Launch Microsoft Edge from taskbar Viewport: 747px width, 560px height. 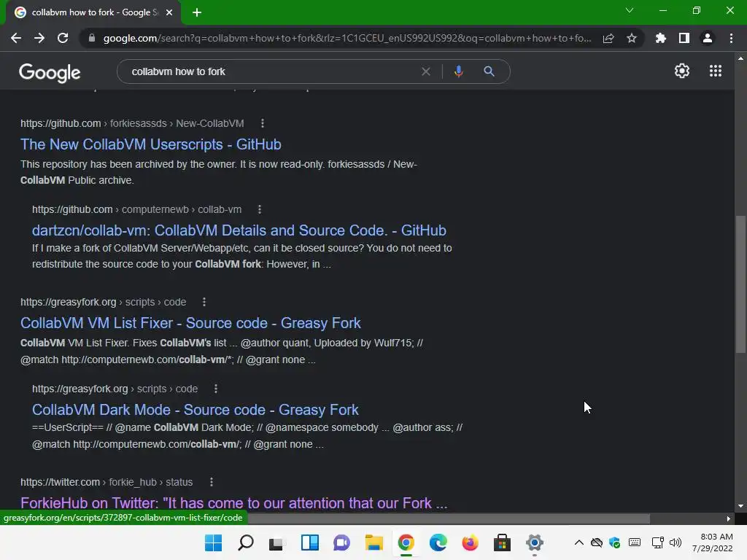coord(438,542)
